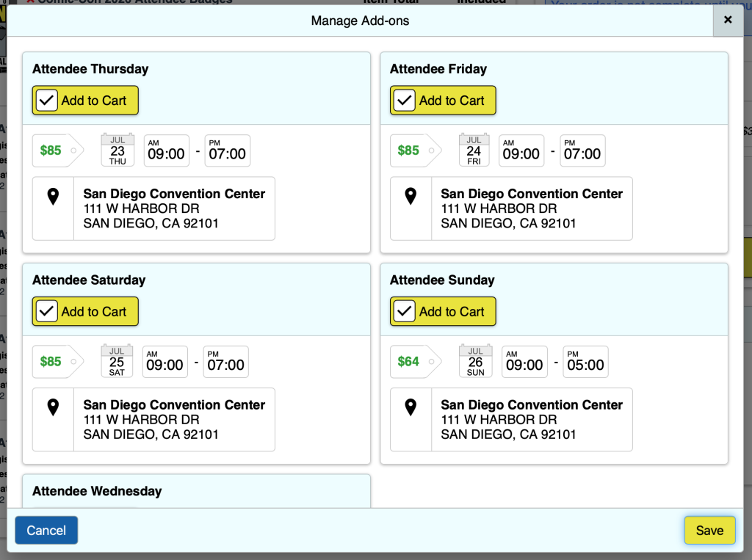Click the Thursday location pin icon

tap(53, 197)
